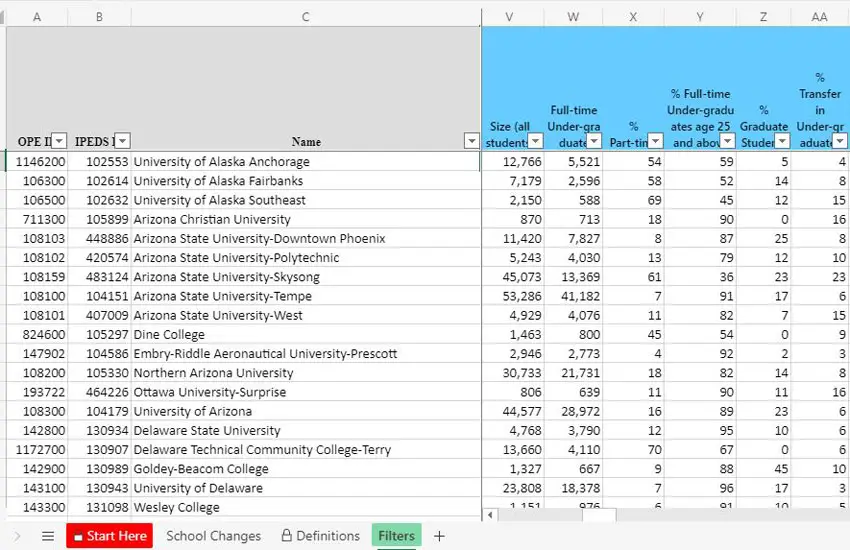Click full-time undergraduate value 21,731

(x=573, y=373)
